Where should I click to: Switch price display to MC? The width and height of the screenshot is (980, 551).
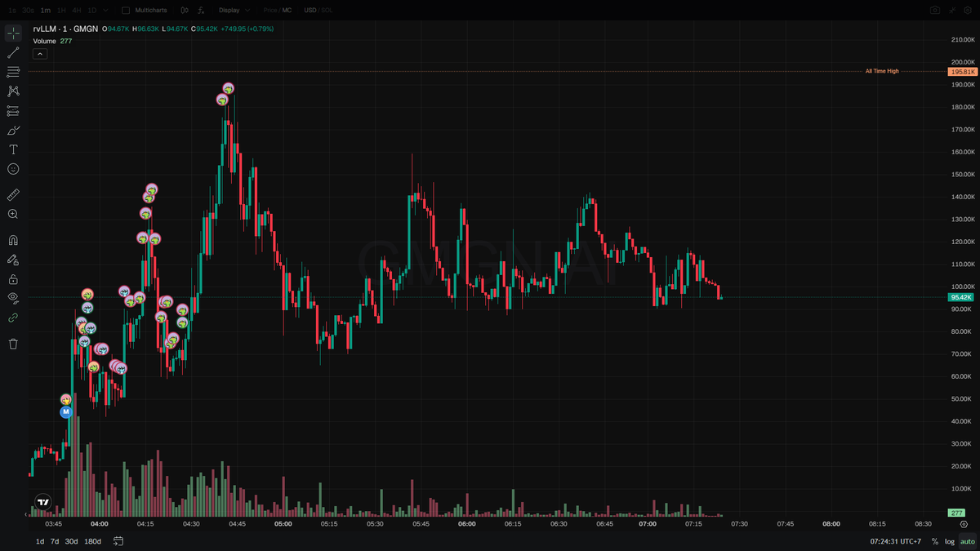click(x=287, y=10)
